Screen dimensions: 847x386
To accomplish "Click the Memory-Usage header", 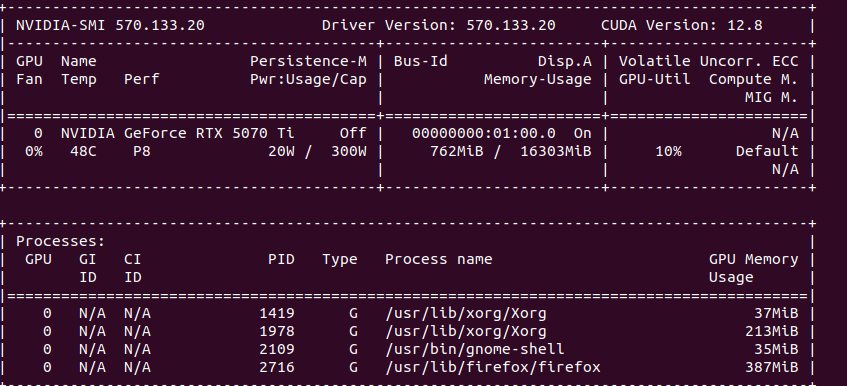I will (537, 79).
